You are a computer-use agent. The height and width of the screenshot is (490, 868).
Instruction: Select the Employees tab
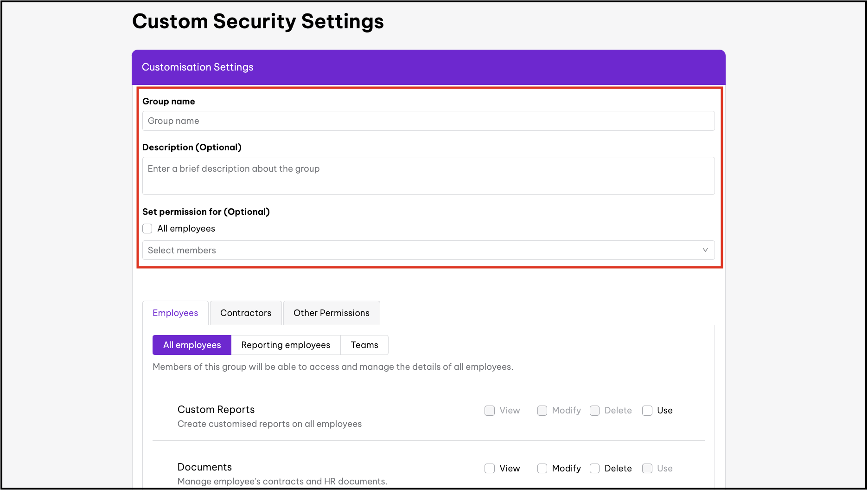(175, 313)
